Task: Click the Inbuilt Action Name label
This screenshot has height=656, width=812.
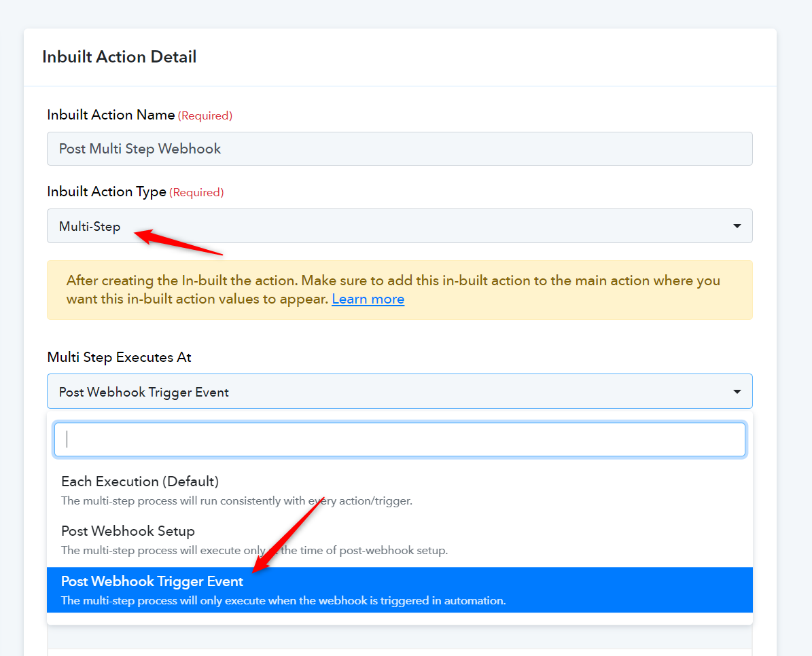Action: (111, 115)
